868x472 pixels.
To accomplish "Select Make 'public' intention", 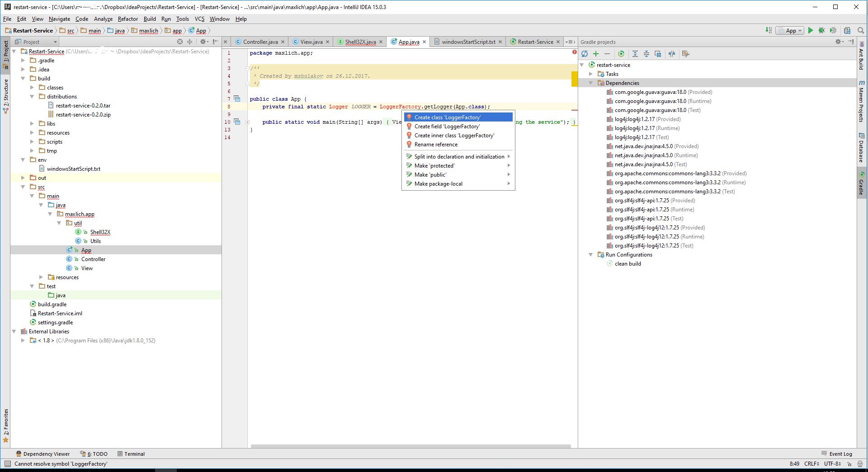I will [458, 175].
